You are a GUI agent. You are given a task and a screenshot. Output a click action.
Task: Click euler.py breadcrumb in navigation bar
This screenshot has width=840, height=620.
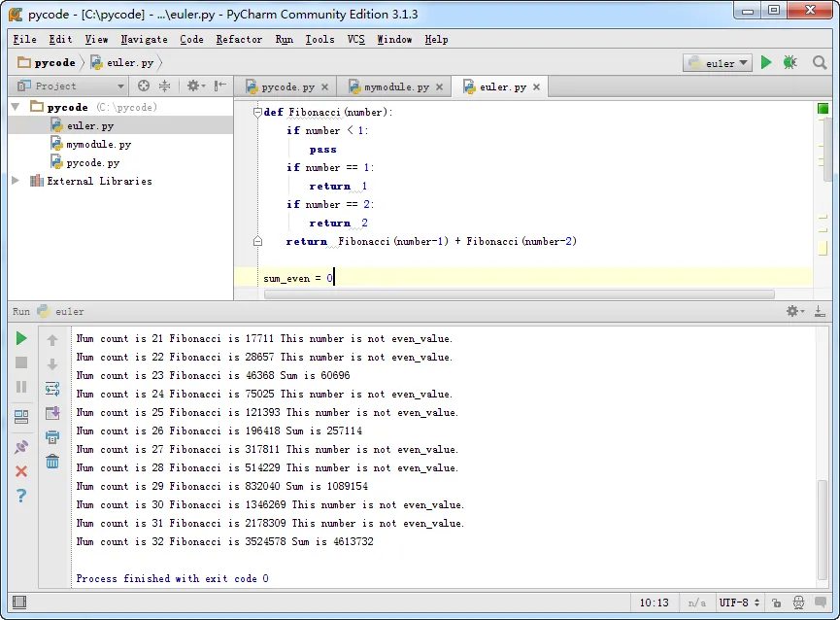122,63
